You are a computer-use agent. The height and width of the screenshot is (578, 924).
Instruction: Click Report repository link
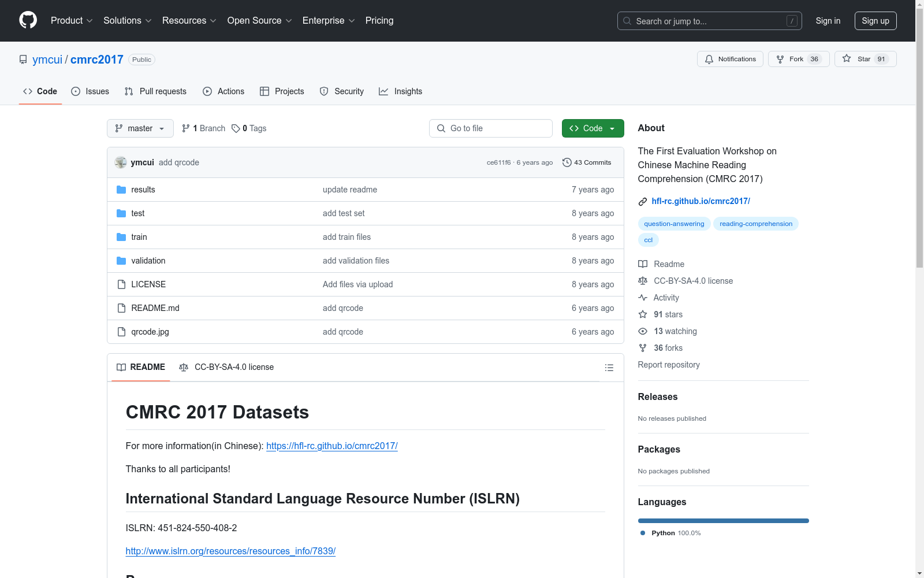pos(669,365)
